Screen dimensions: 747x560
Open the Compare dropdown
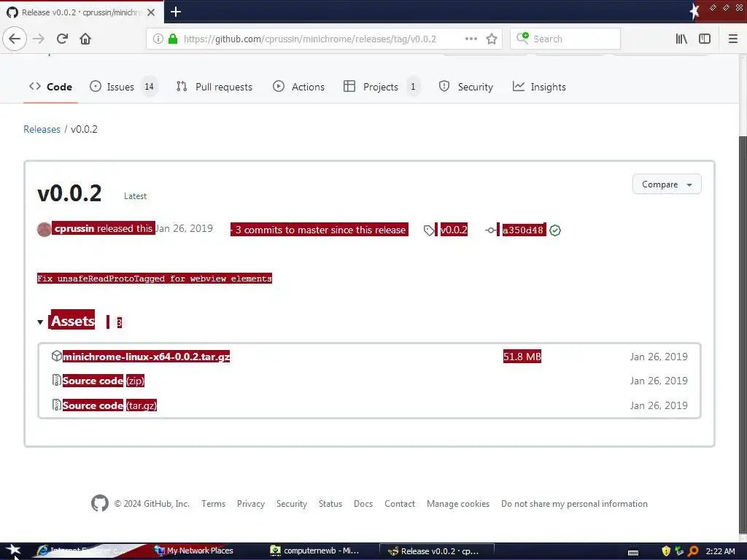[667, 184]
